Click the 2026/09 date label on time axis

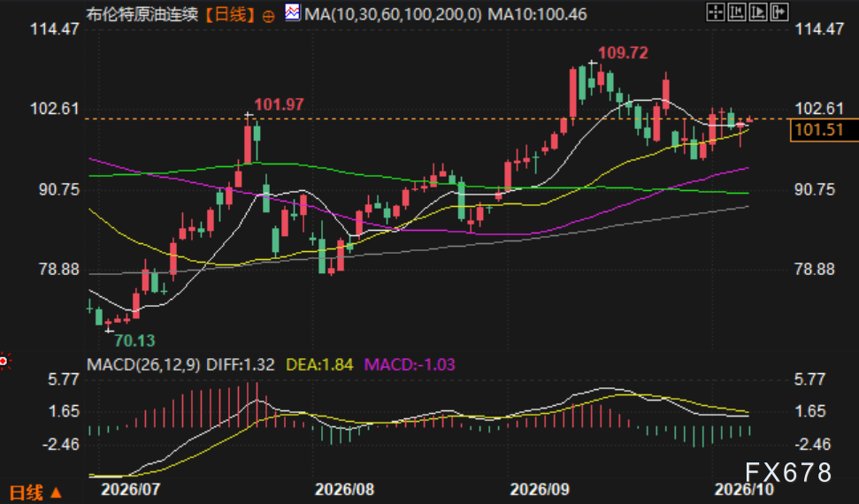coord(540,489)
